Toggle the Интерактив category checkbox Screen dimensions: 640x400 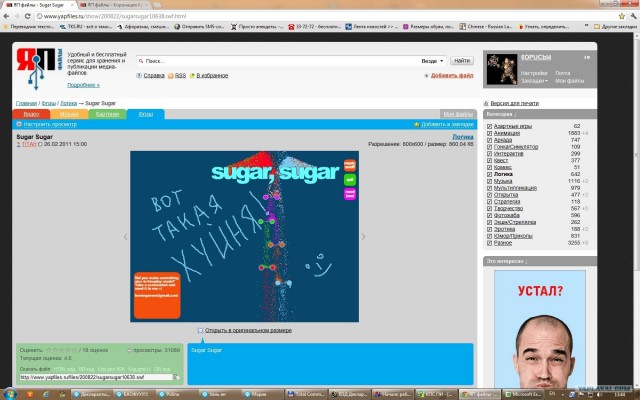click(489, 154)
